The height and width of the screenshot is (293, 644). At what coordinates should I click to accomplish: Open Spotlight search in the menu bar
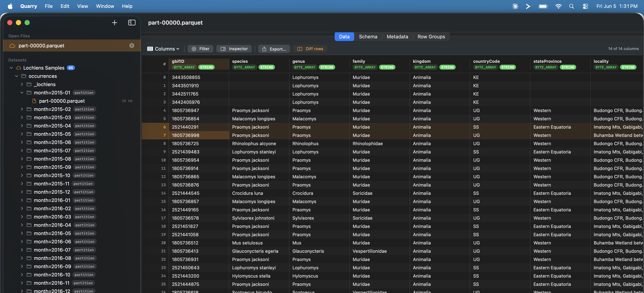point(572,6)
